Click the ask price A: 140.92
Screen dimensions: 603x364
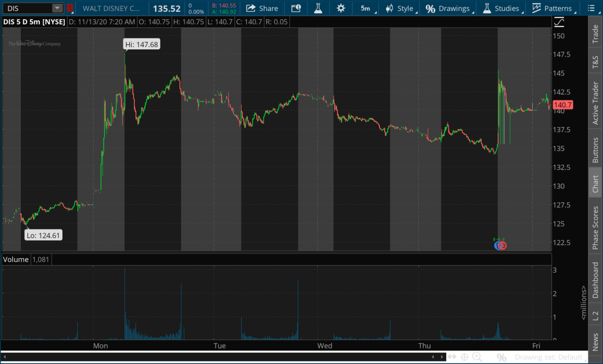224,12
